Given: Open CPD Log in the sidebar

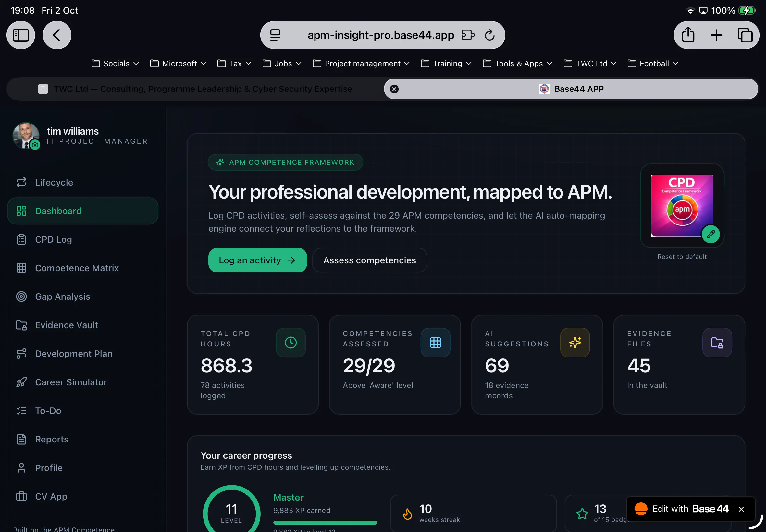Looking at the screenshot, I should tap(82, 239).
